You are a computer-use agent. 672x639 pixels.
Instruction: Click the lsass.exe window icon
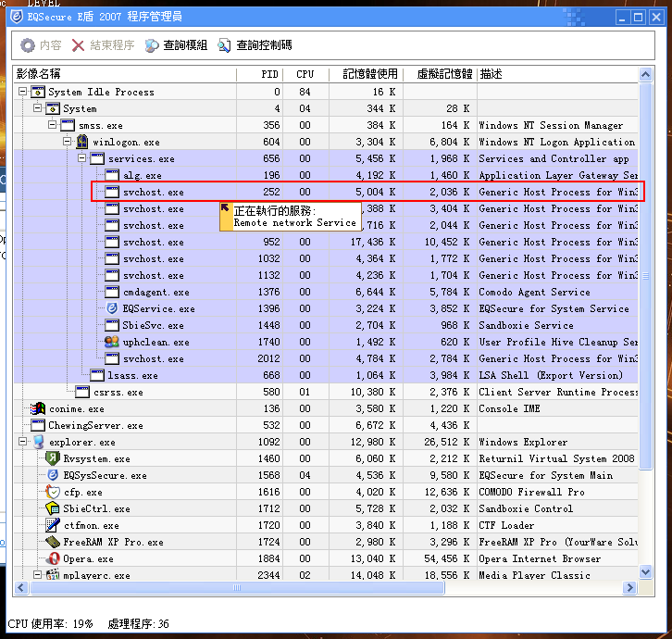point(97,375)
